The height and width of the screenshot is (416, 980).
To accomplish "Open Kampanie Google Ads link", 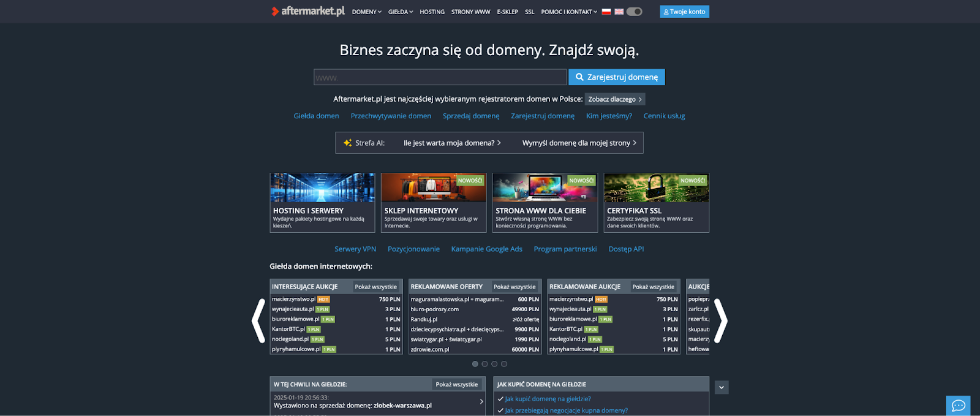I will coord(487,249).
